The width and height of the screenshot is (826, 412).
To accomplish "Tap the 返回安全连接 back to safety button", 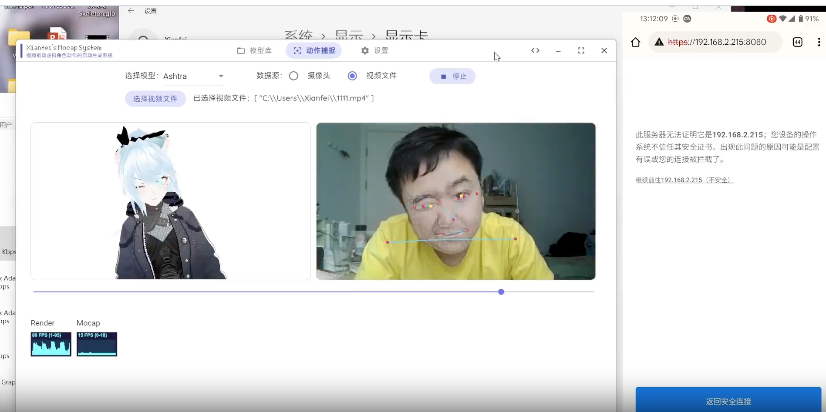I will point(728,400).
